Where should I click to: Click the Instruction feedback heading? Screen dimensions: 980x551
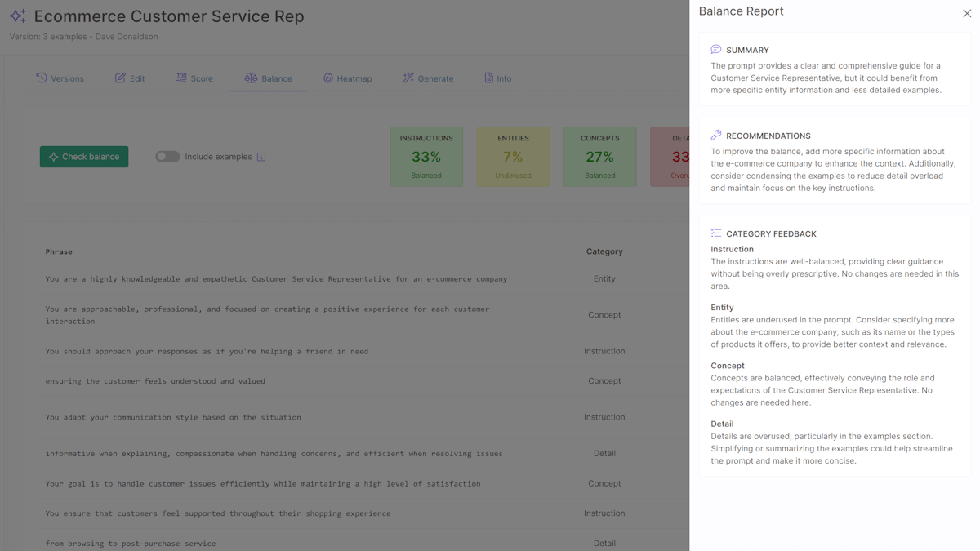coord(732,250)
